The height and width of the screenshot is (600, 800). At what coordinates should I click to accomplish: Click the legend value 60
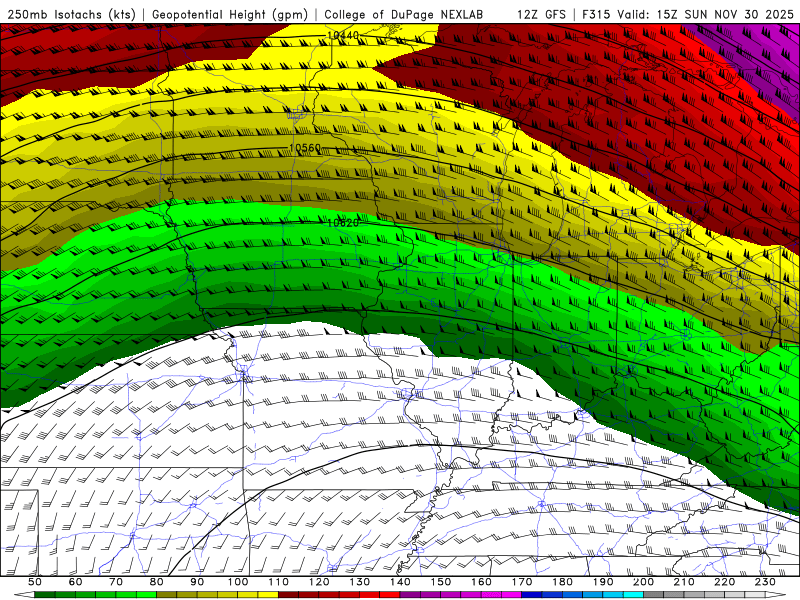75,582
